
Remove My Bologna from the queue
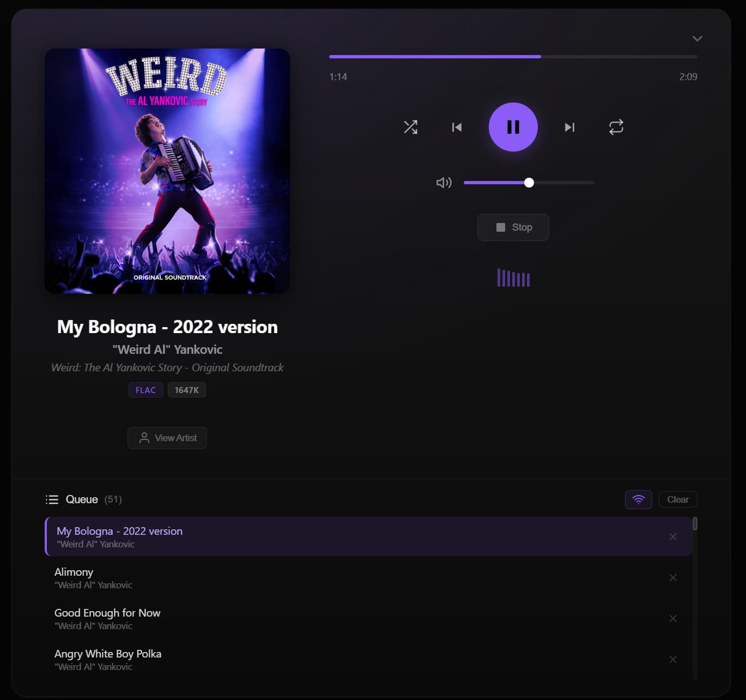[x=673, y=536]
